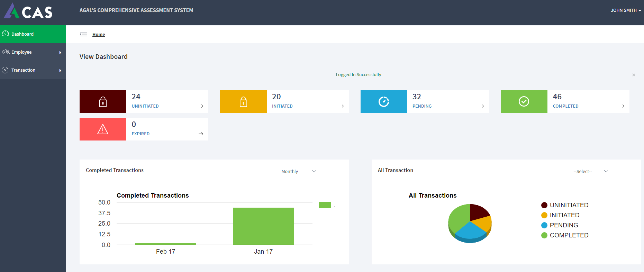
Task: Open the Dashboard menu item
Action: tap(33, 34)
